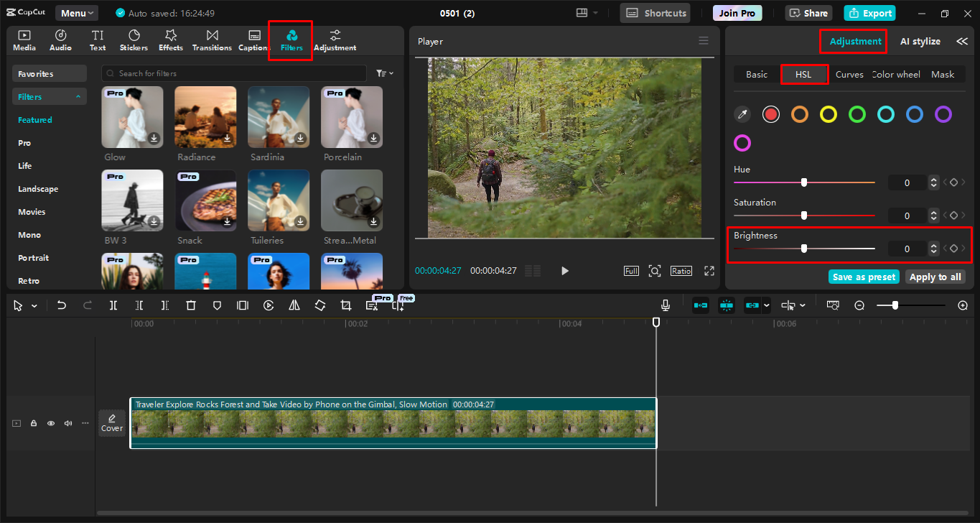Select the Transitions tool
The height and width of the screenshot is (523, 980).
pos(212,40)
